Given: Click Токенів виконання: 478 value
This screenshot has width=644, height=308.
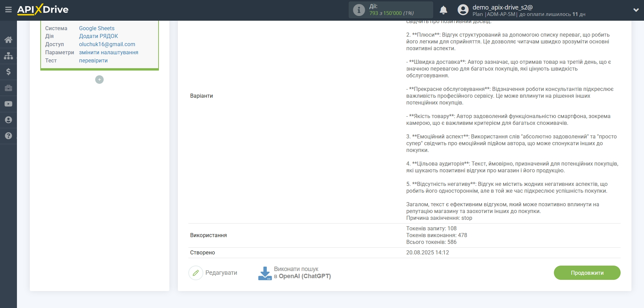Looking at the screenshot, I should [437, 235].
